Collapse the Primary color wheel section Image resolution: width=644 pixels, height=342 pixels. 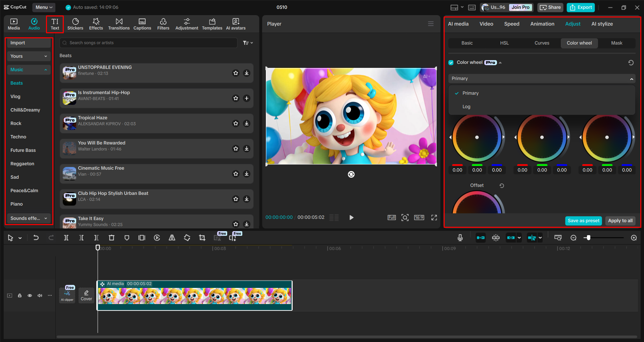point(631,78)
